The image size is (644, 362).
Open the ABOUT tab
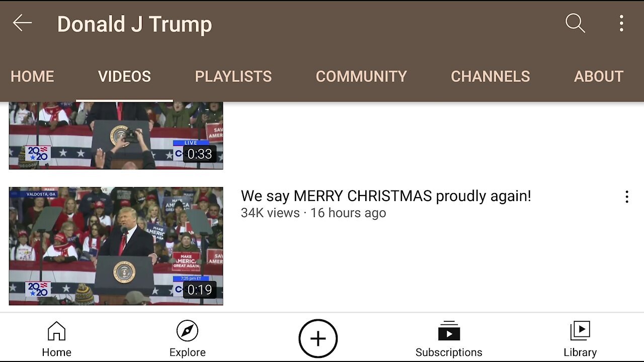tap(599, 76)
